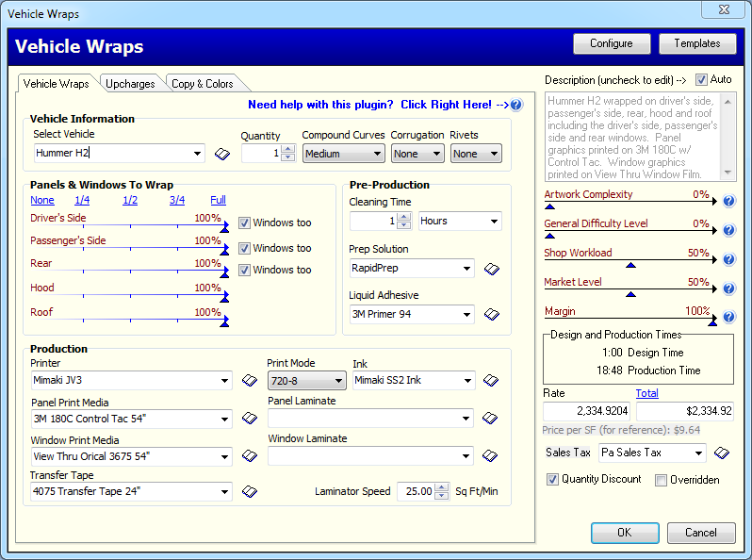Disable the Quantity Discount checkbox
Image resolution: width=752 pixels, height=560 pixels.
552,480
